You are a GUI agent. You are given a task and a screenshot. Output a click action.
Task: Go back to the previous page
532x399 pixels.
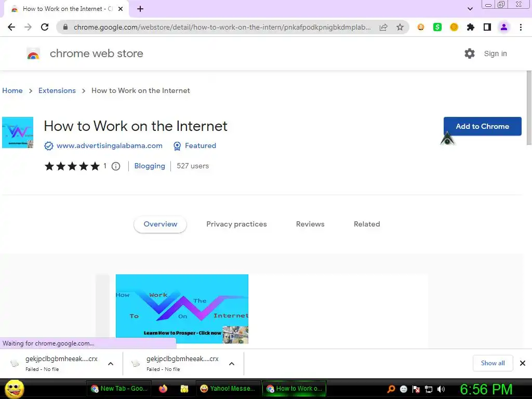pos(11,27)
